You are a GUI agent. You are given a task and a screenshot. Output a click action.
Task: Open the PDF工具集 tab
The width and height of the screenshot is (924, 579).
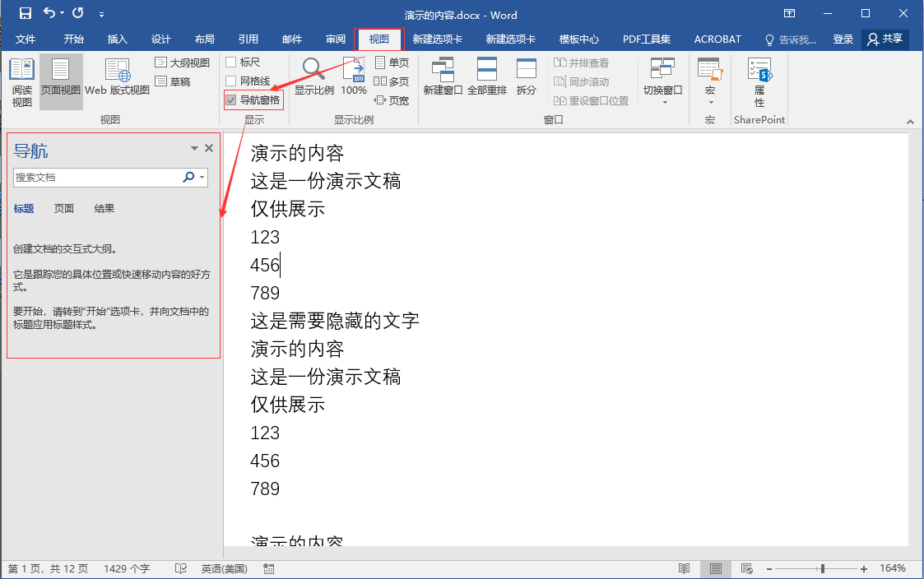[x=647, y=39]
